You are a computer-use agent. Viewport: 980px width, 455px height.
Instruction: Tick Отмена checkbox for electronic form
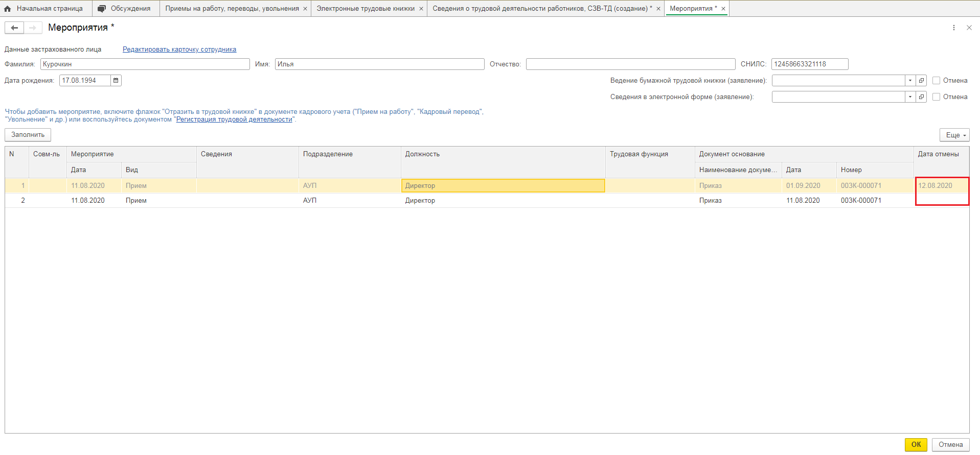[937, 97]
